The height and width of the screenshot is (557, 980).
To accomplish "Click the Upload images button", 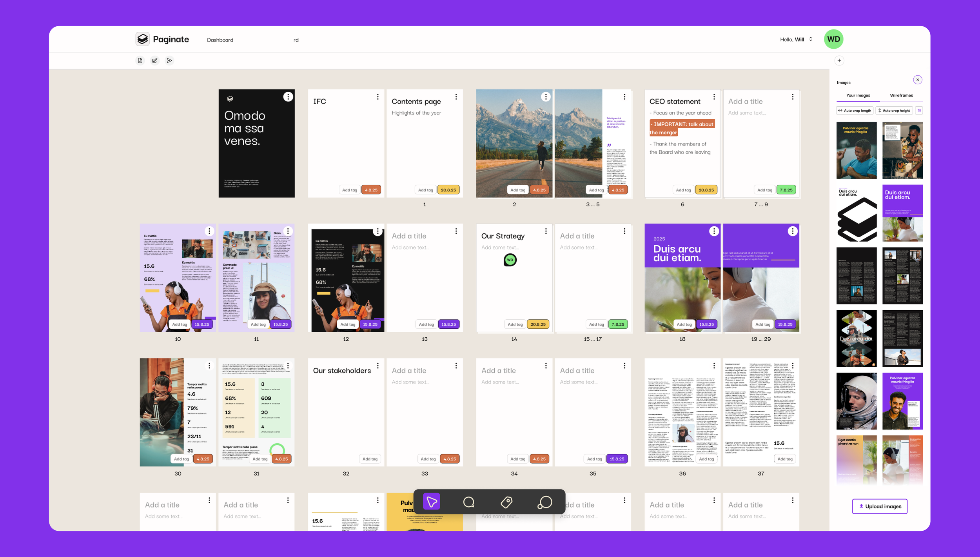I will [x=880, y=506].
